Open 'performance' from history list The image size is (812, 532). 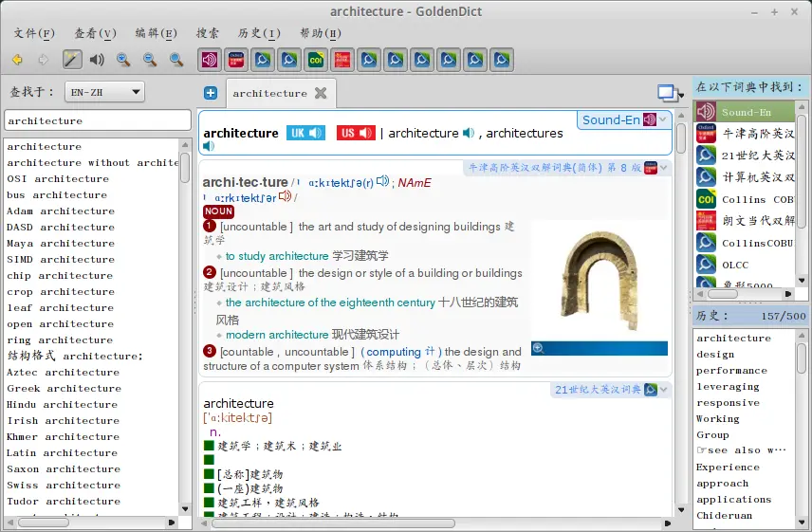(731, 371)
